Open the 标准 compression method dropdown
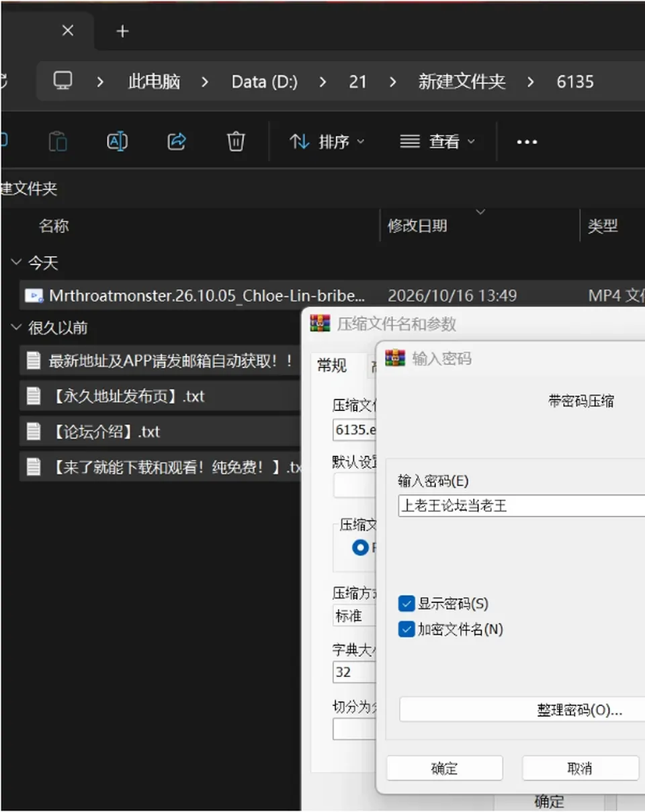The width and height of the screenshot is (645, 812). [x=353, y=616]
